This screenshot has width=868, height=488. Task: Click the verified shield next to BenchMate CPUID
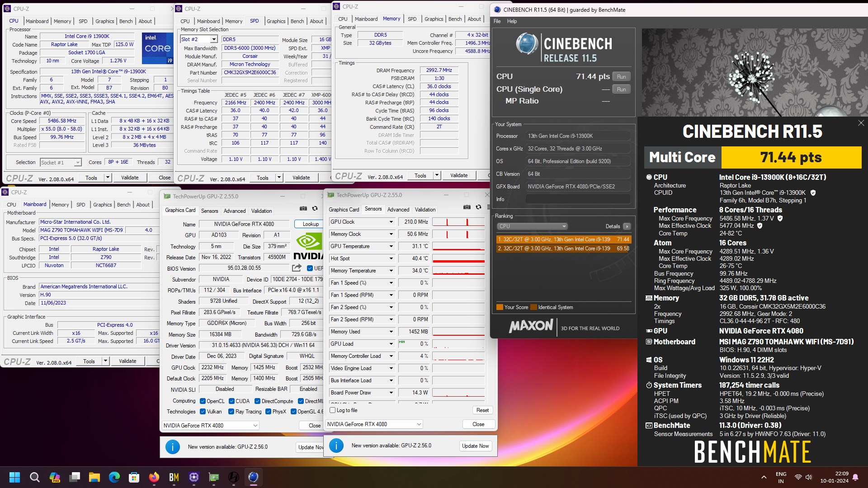(813, 192)
